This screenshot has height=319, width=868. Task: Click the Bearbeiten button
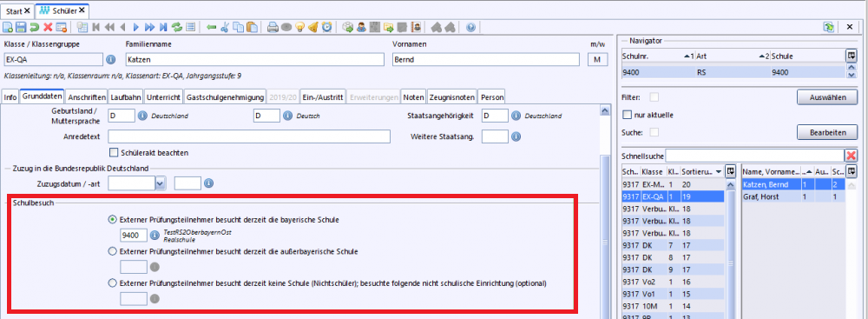click(827, 133)
